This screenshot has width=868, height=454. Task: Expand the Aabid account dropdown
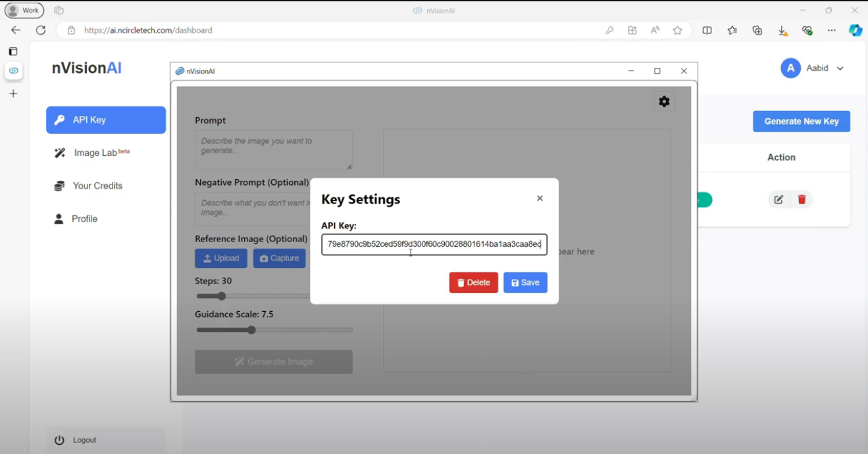(840, 68)
